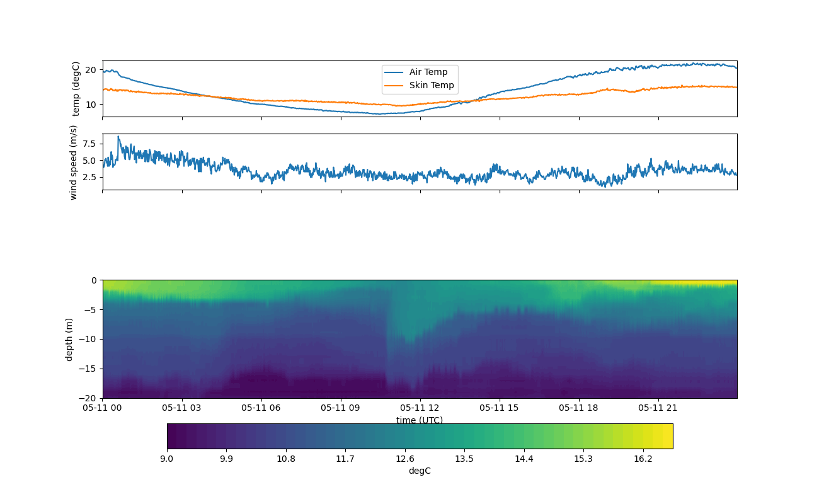Select the yellow end of the colorbar
This screenshot has width=819, height=504.
click(x=667, y=436)
